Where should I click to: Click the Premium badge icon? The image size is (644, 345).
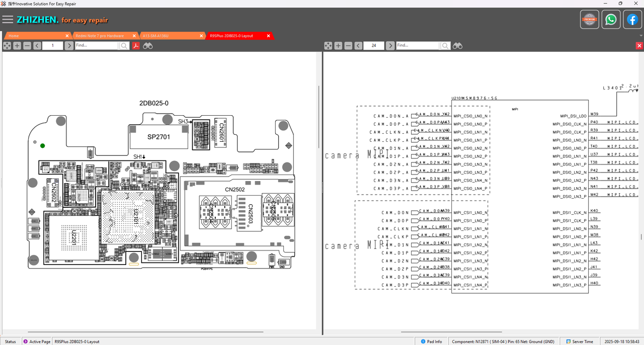[590, 20]
